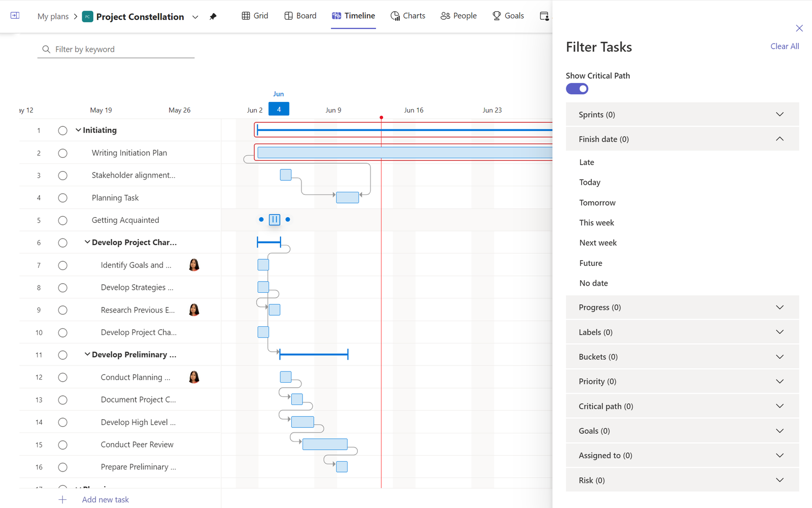
Task: Click Add new task
Action: pyautogui.click(x=105, y=500)
